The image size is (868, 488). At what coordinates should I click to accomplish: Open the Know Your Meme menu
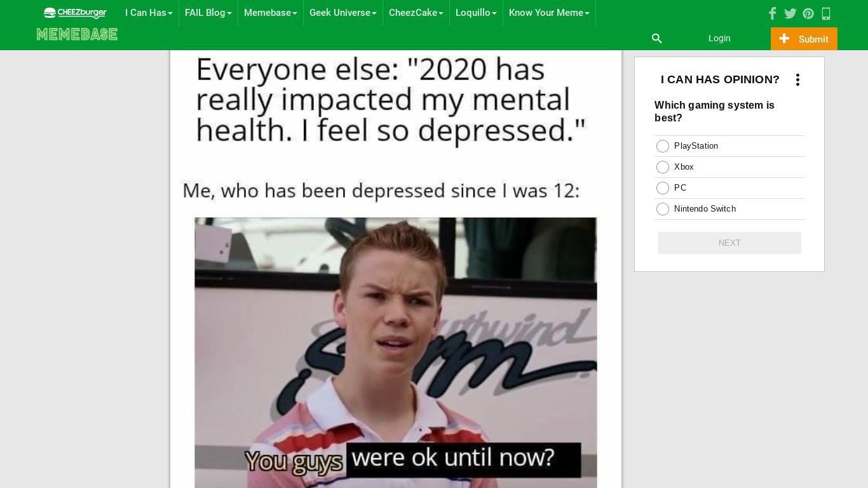point(549,13)
